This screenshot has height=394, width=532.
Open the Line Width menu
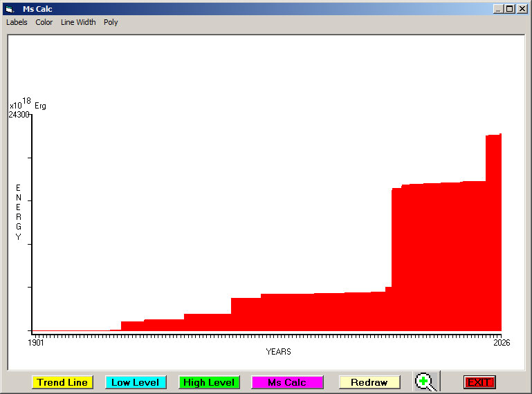[x=78, y=22]
